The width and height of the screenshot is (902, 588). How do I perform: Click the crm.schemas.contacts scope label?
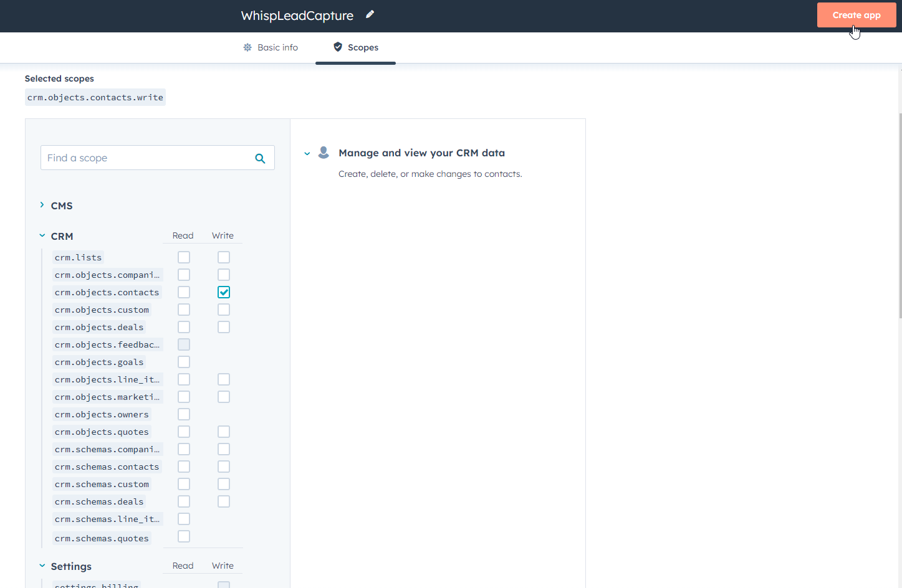(107, 467)
